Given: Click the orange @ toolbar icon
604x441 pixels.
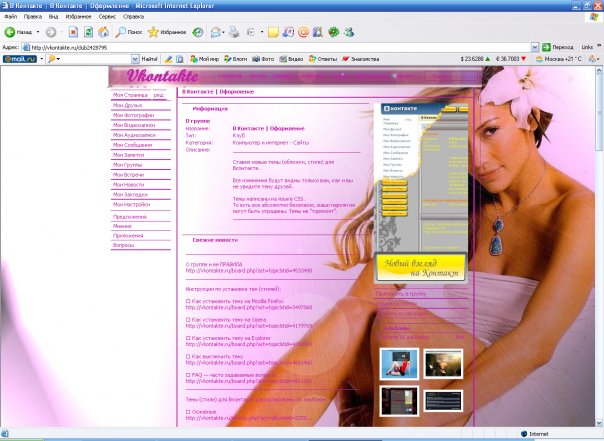Looking at the screenshot, I should click(303, 32).
